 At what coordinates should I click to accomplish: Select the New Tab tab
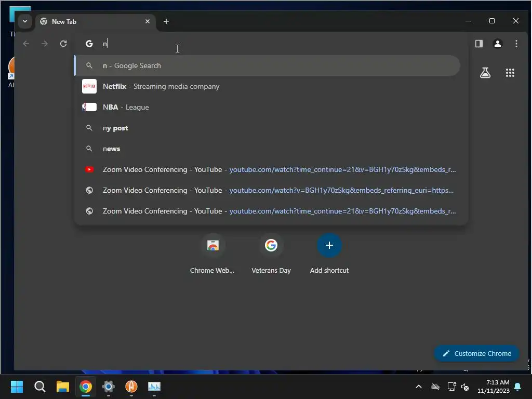pyautogui.click(x=96, y=22)
